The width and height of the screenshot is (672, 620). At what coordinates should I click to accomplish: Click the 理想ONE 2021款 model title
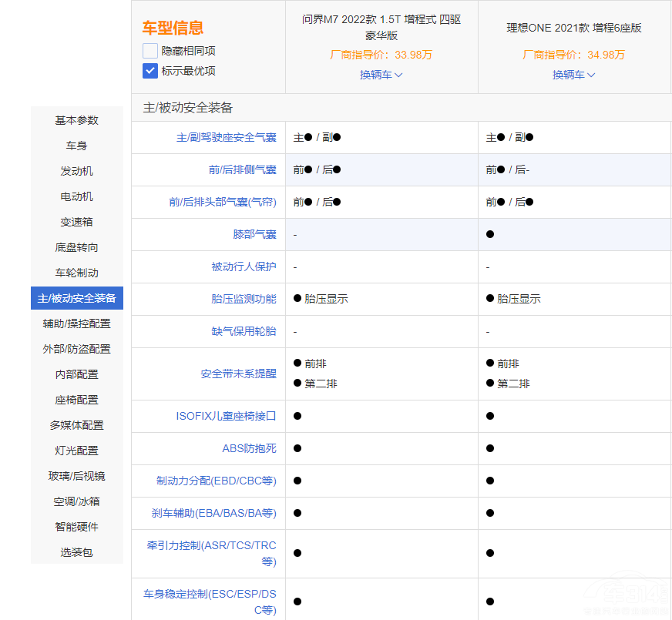tap(573, 28)
